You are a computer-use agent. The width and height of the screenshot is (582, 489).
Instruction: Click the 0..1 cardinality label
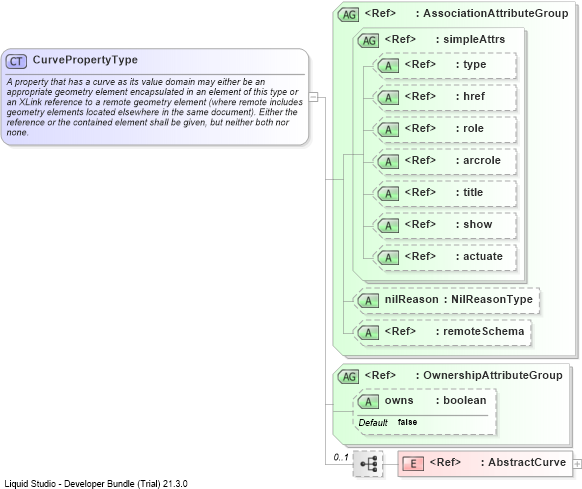pos(341,457)
